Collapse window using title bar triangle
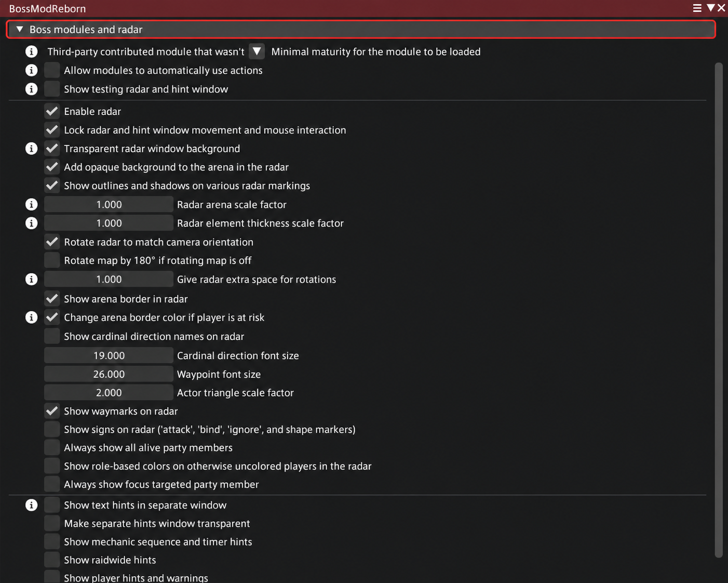The image size is (728, 583). 711,8
